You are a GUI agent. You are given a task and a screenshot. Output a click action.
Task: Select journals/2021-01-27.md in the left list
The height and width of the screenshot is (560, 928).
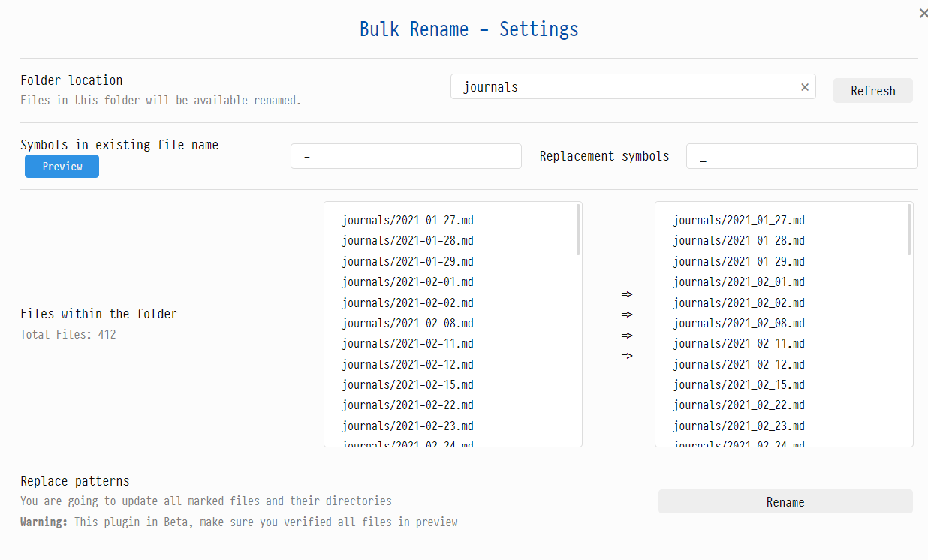point(408,221)
